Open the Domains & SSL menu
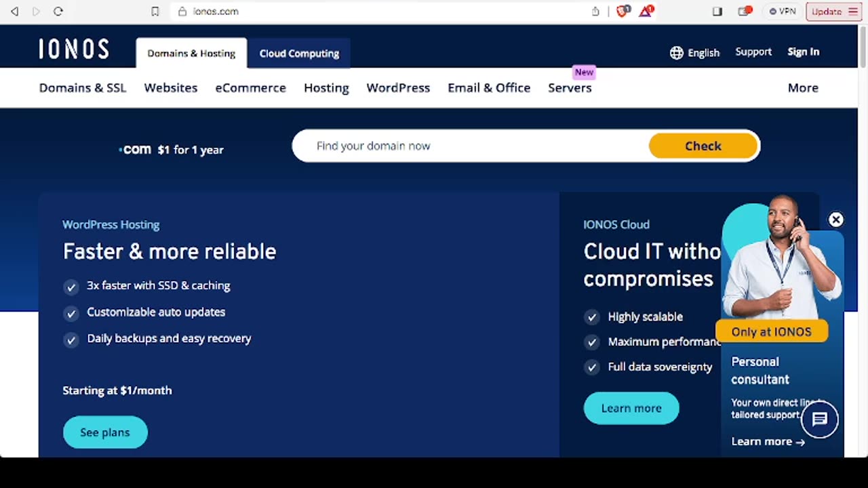 click(x=83, y=88)
